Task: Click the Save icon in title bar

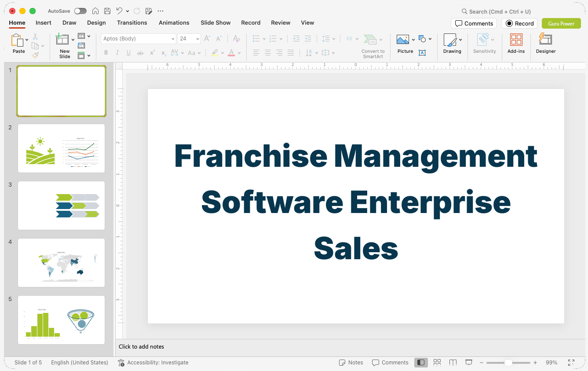Action: (107, 11)
